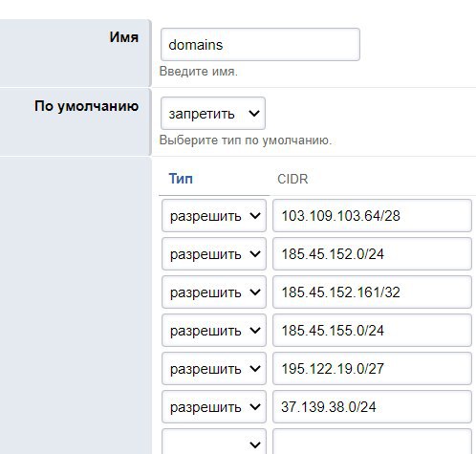Click the Имя label
Image resolution: width=476 pixels, height=454 pixels.
pos(124,37)
